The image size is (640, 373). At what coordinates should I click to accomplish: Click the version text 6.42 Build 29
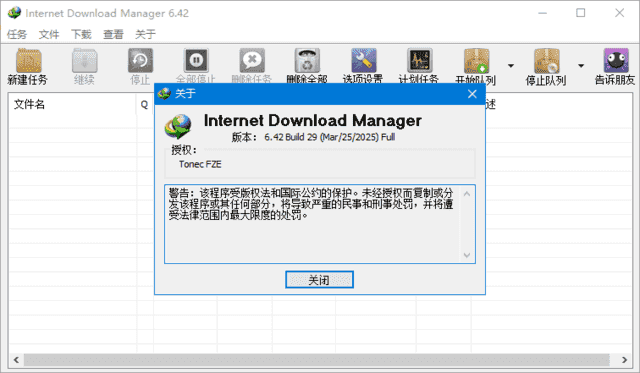click(x=291, y=137)
